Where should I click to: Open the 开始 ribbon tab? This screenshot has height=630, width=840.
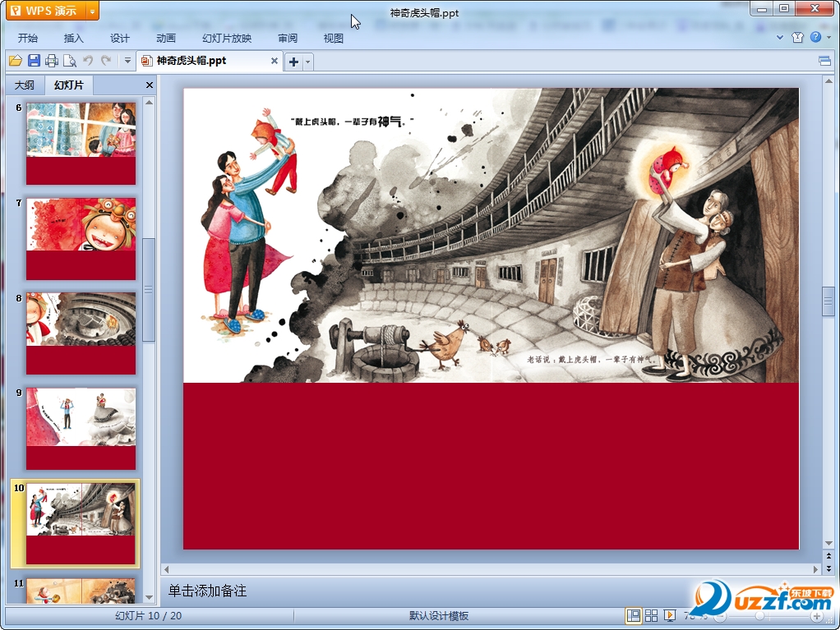point(28,38)
